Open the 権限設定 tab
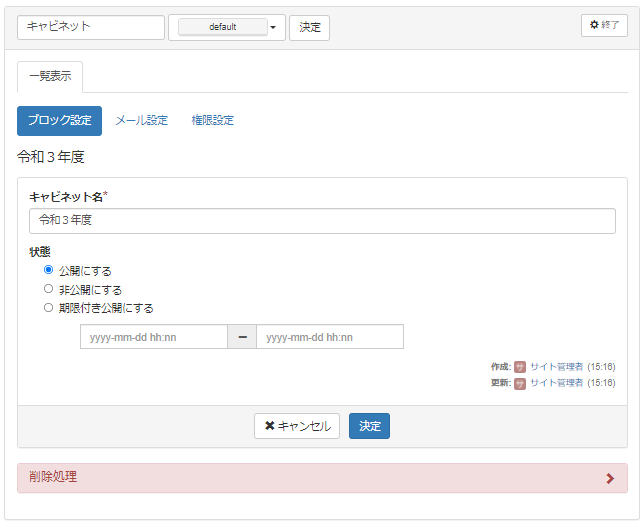644x523 pixels. [x=213, y=121]
